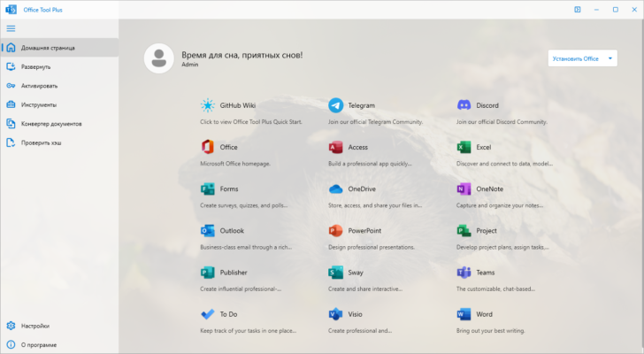644x354 pixels.
Task: Launch the PowerPoint app icon
Action: click(335, 231)
